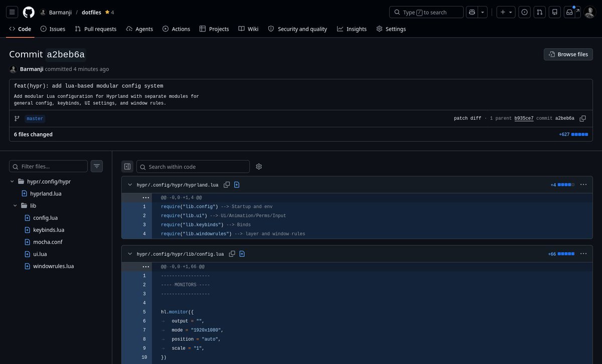The width and height of the screenshot is (602, 364).
Task: Switch to the Projects tab
Action: pos(214,29)
